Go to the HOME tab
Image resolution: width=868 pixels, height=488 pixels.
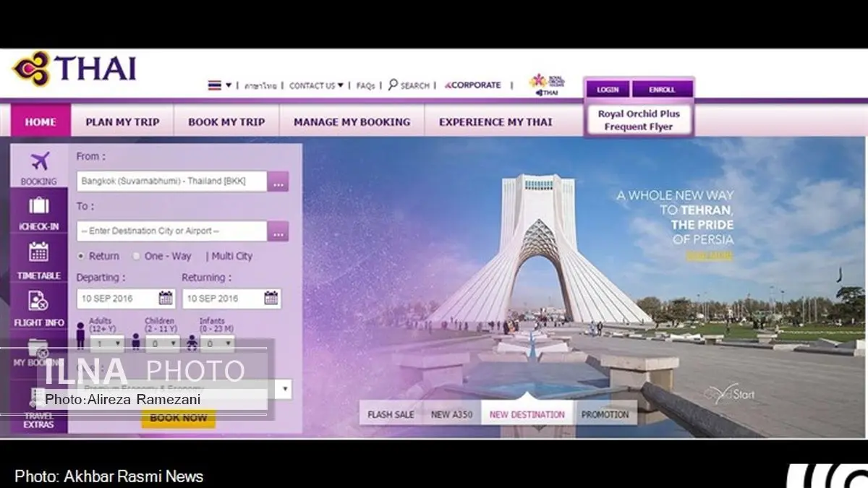click(x=41, y=122)
